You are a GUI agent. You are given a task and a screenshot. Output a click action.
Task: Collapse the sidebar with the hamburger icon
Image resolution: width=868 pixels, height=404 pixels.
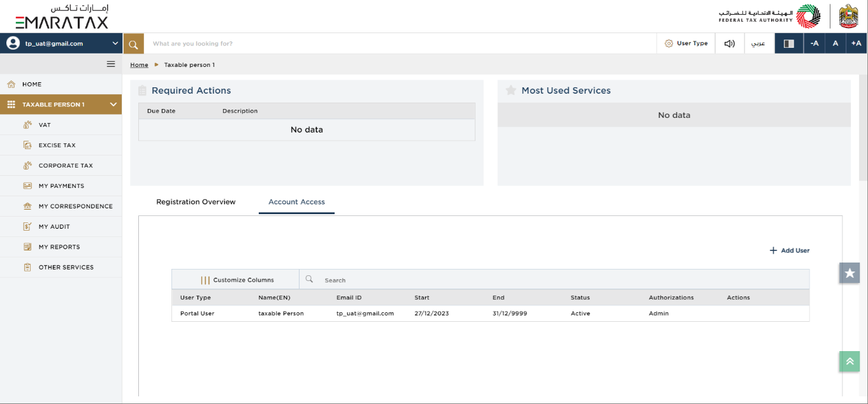click(111, 64)
